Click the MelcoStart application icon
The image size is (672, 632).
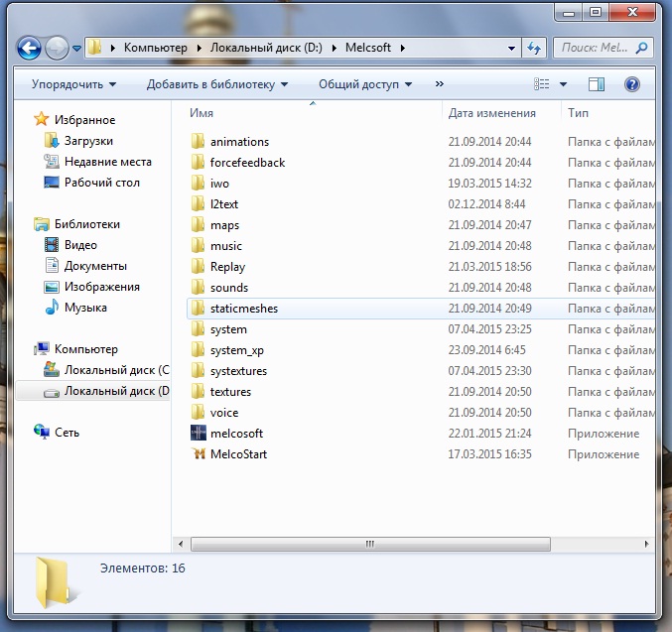click(198, 453)
